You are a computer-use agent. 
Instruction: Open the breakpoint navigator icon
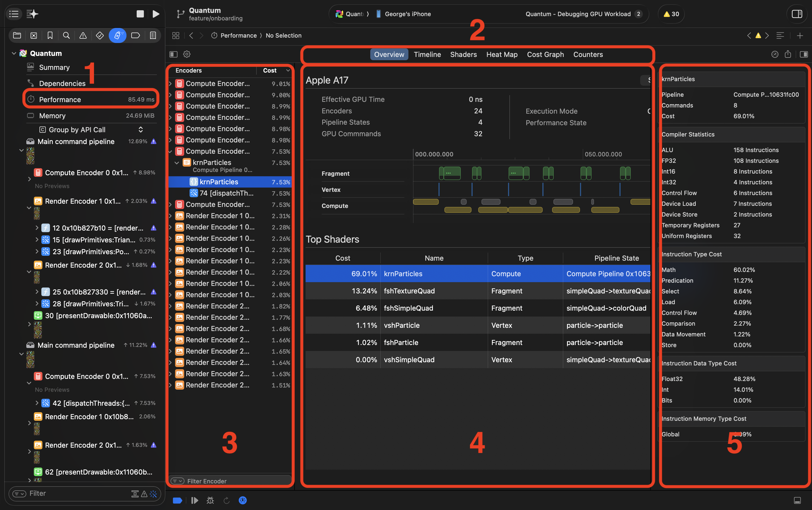tap(135, 35)
